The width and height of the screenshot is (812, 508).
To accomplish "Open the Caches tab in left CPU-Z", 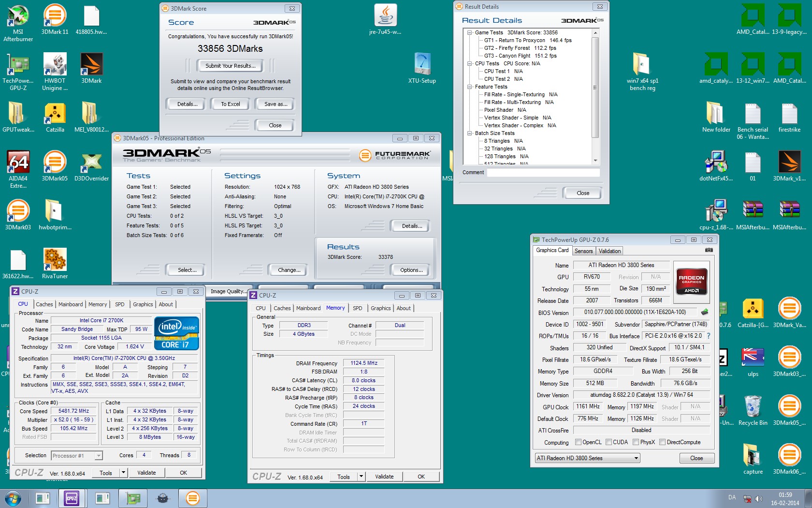I will click(44, 304).
